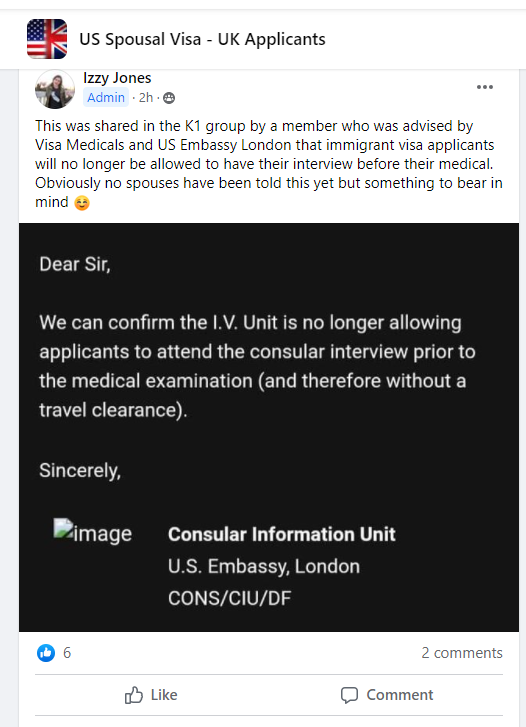Click the Admin badge
The width and height of the screenshot is (526, 727).
click(106, 97)
